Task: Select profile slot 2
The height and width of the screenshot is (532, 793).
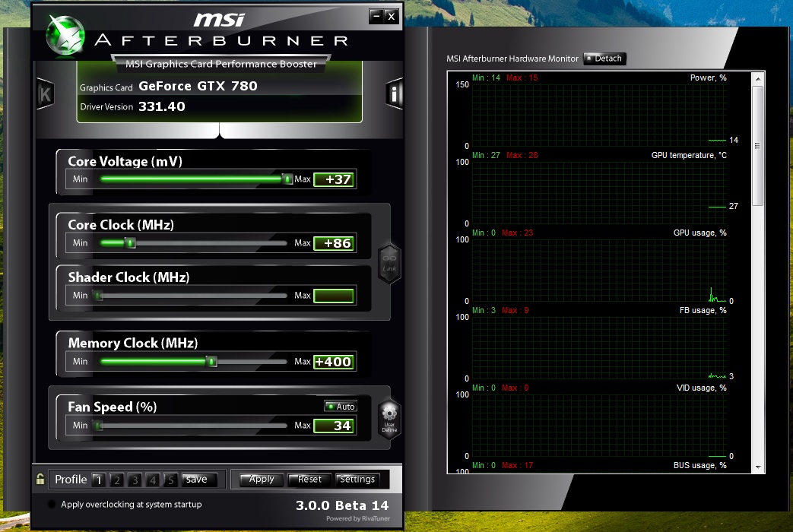Action: pos(117,480)
